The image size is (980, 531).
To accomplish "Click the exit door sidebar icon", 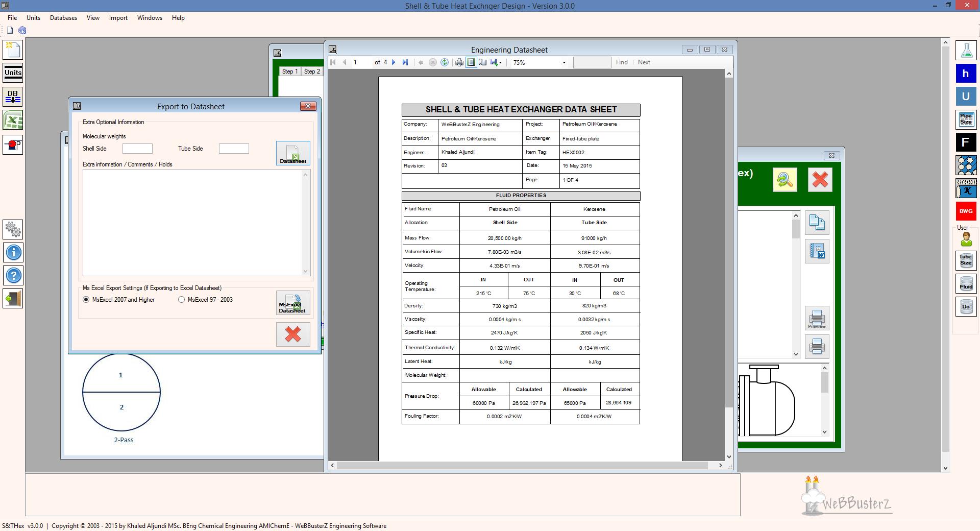I will point(13,299).
